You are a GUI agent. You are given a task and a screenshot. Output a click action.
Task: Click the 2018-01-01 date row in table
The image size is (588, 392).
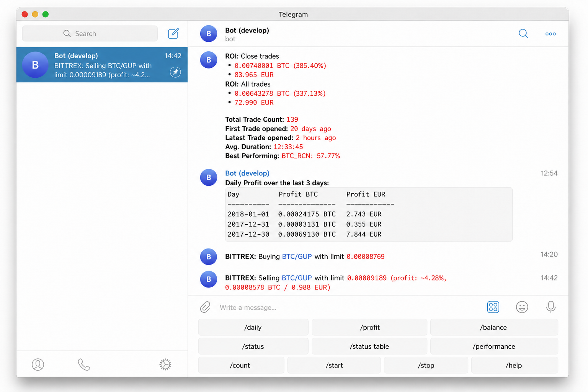click(248, 214)
